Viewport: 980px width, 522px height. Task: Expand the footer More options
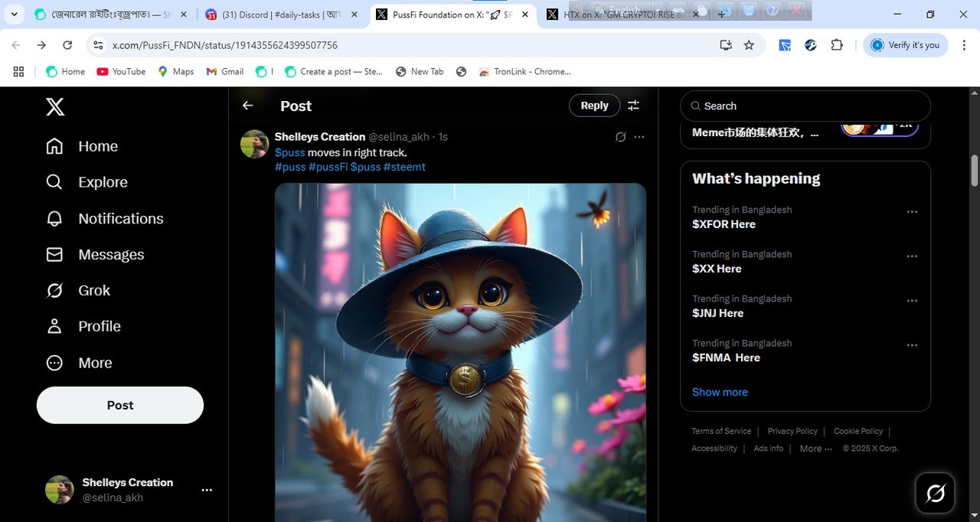pyautogui.click(x=815, y=449)
